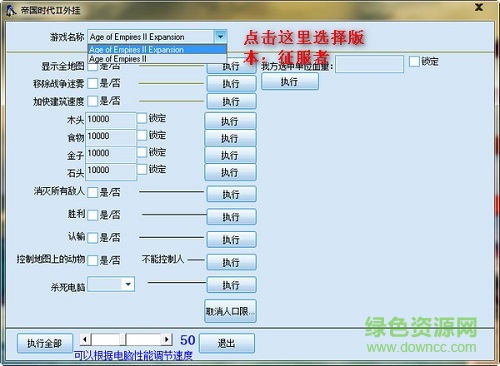The image size is (500, 366).
Task: Click the speed slider thumb
Action: tap(123, 339)
